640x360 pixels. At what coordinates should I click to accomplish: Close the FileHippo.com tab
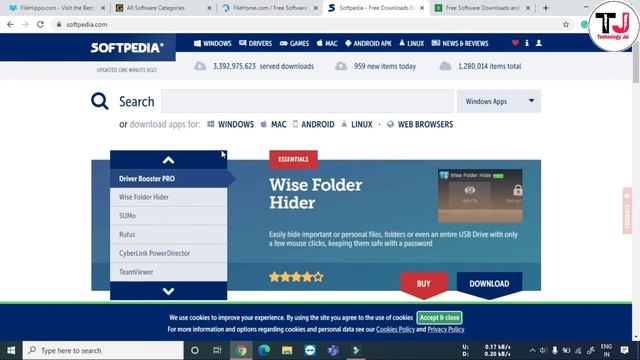[x=103, y=8]
